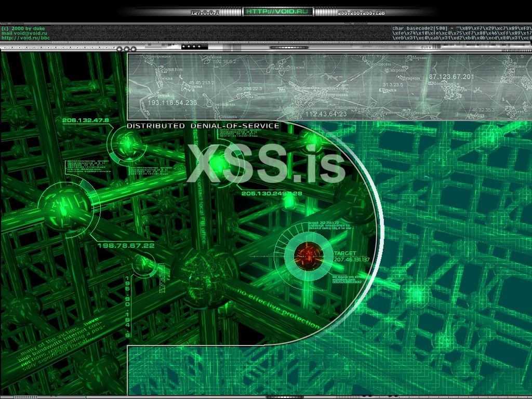Image resolution: width=532 pixels, height=399 pixels.
Task: Click the 'no effective protection' text
Action: click(x=278, y=309)
